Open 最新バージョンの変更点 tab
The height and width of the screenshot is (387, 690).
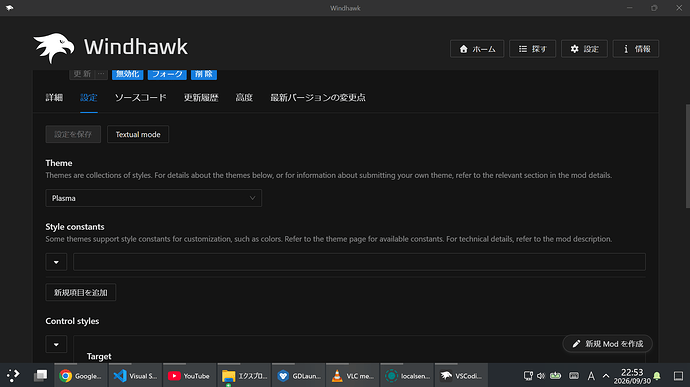point(318,98)
